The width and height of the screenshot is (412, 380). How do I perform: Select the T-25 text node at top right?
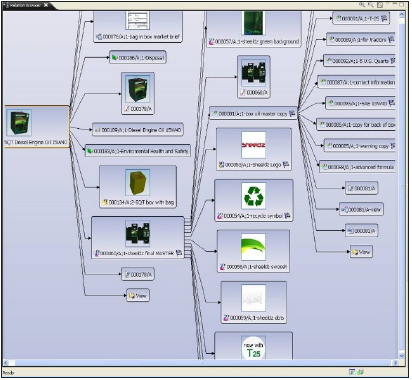tap(361, 18)
